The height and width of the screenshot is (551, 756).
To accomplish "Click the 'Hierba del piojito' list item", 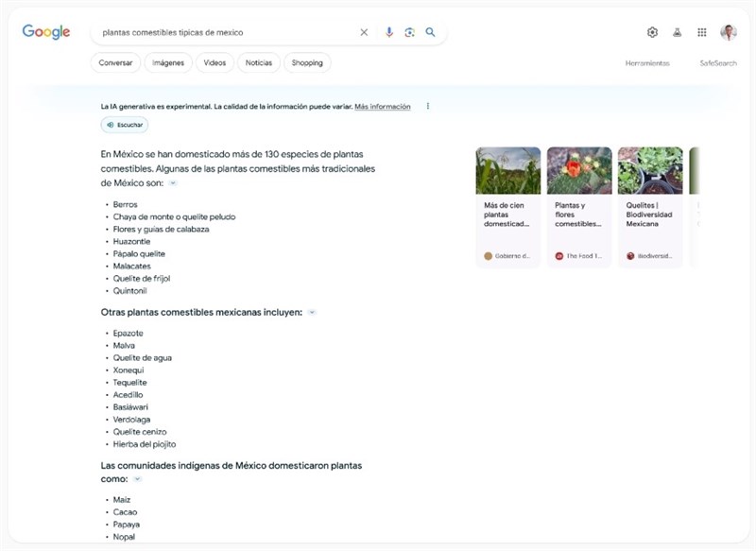I will (x=145, y=444).
